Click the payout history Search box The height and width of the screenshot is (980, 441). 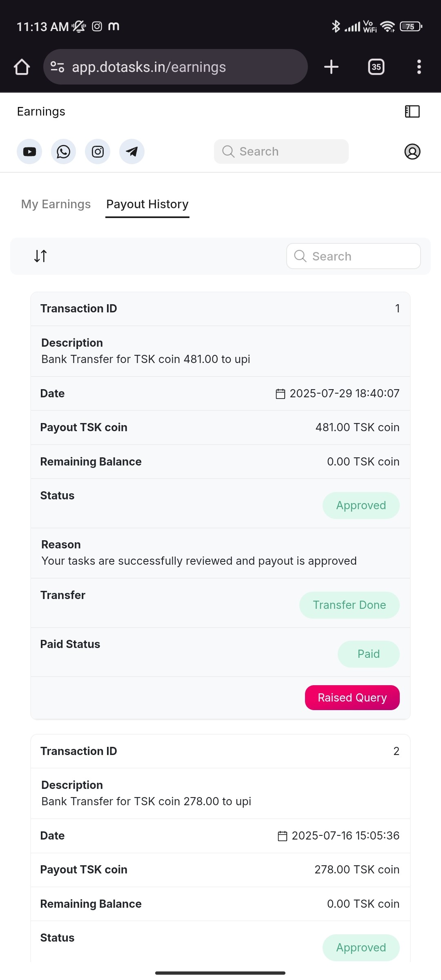[x=354, y=256]
